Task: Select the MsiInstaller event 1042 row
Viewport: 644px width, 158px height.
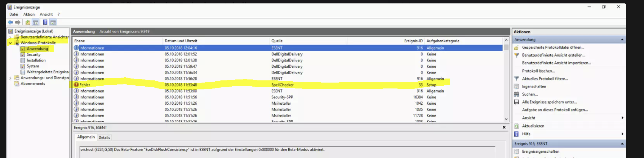Action: click(x=288, y=103)
